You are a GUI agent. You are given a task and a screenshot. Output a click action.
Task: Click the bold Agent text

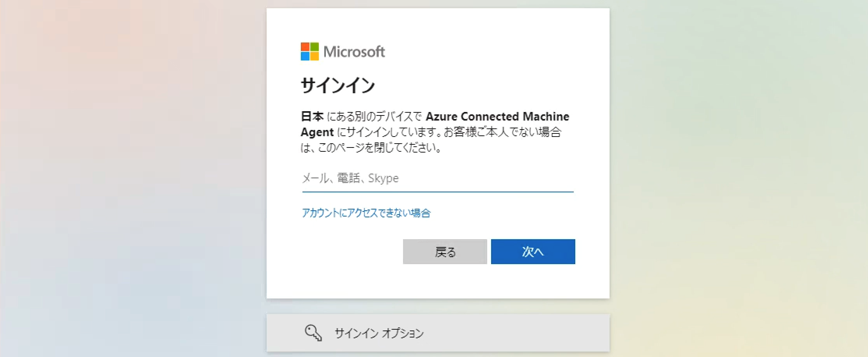tap(317, 132)
